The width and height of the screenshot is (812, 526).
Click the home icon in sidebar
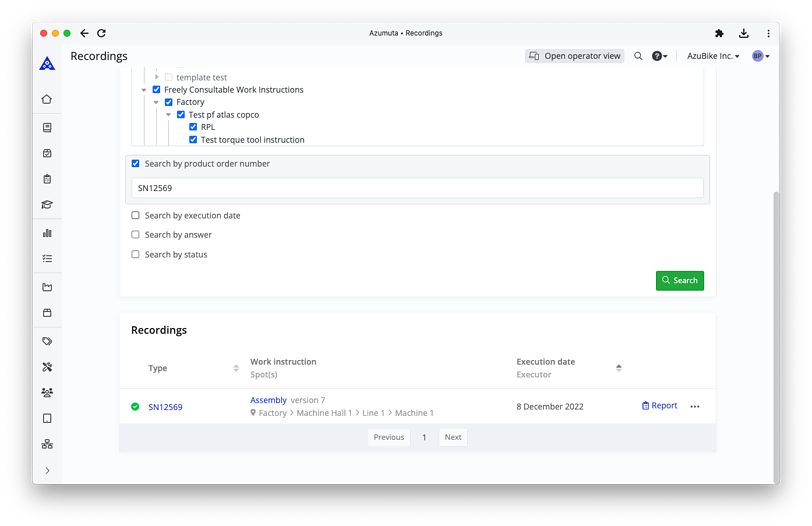pyautogui.click(x=47, y=99)
